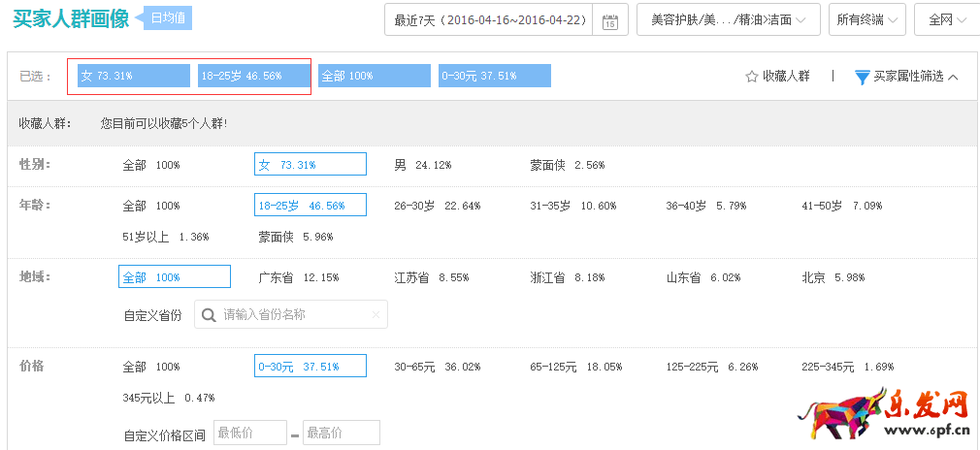Select the 18-25岁 age option
Screen dimensions: 980x450
[x=310, y=206]
